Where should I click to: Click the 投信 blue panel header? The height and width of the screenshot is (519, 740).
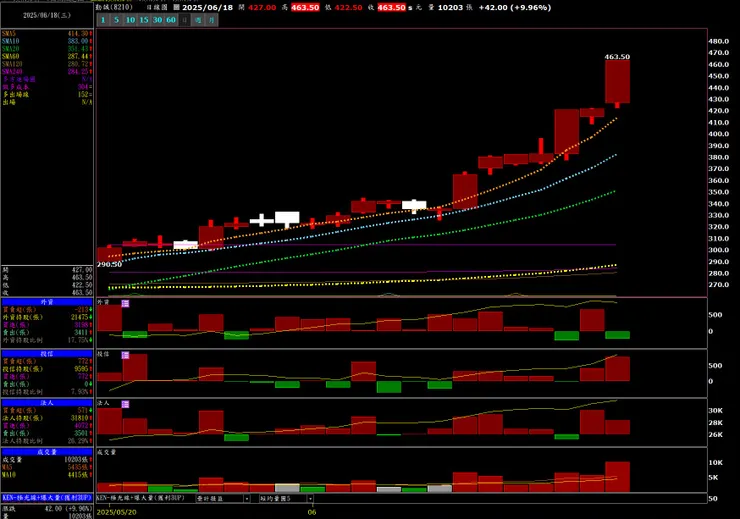[x=47, y=354]
